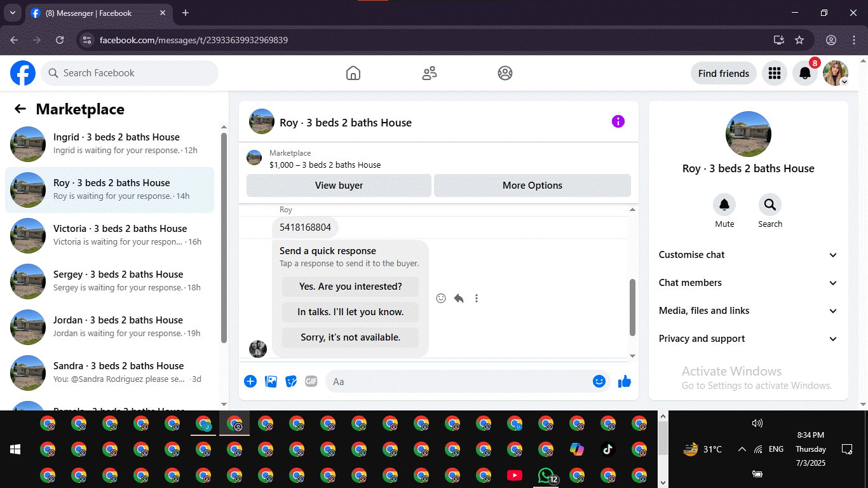868x488 pixels.
Task: Open more message options three-dot icon
Action: coord(477,298)
